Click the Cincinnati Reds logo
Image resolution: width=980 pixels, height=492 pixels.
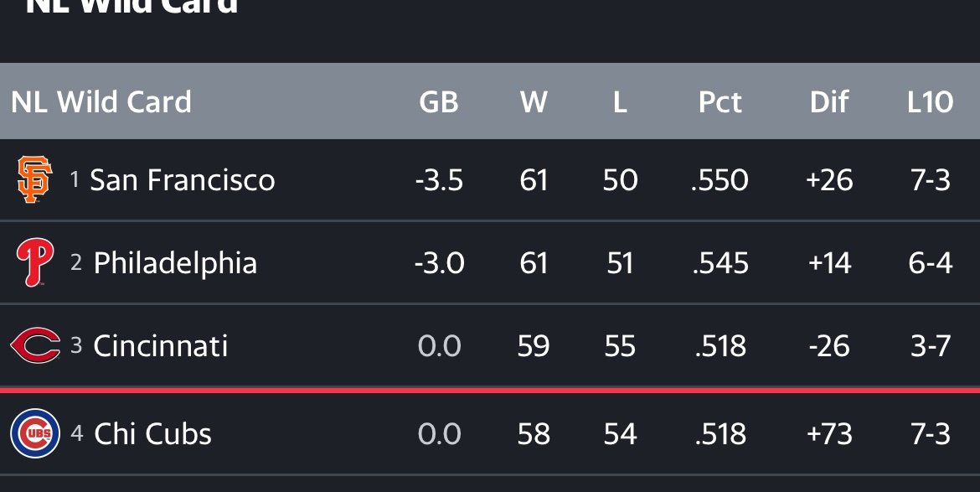point(35,346)
